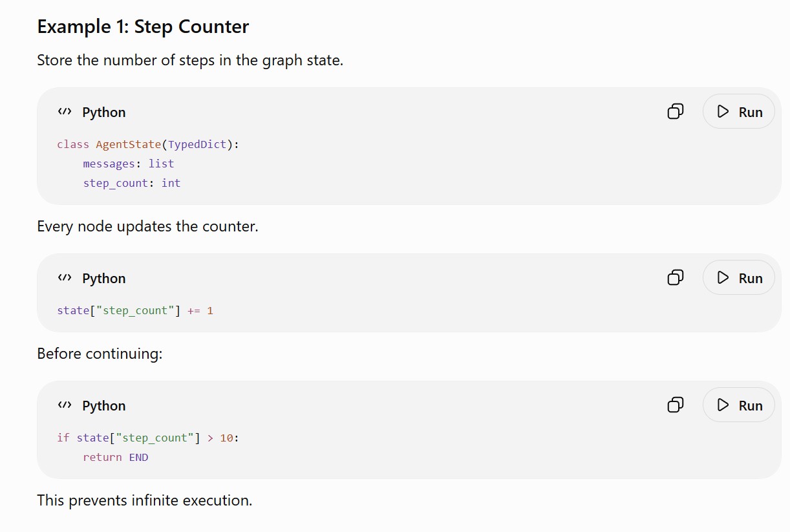The image size is (790, 532).
Task: Copy the step_count increment snippet
Action: pos(675,278)
